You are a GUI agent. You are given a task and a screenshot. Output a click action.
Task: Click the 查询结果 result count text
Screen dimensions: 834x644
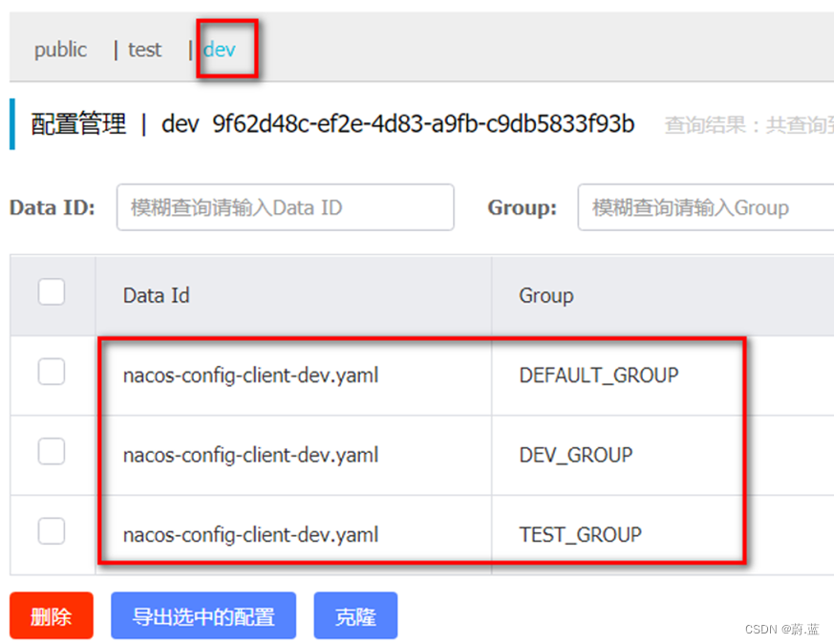[x=749, y=125]
